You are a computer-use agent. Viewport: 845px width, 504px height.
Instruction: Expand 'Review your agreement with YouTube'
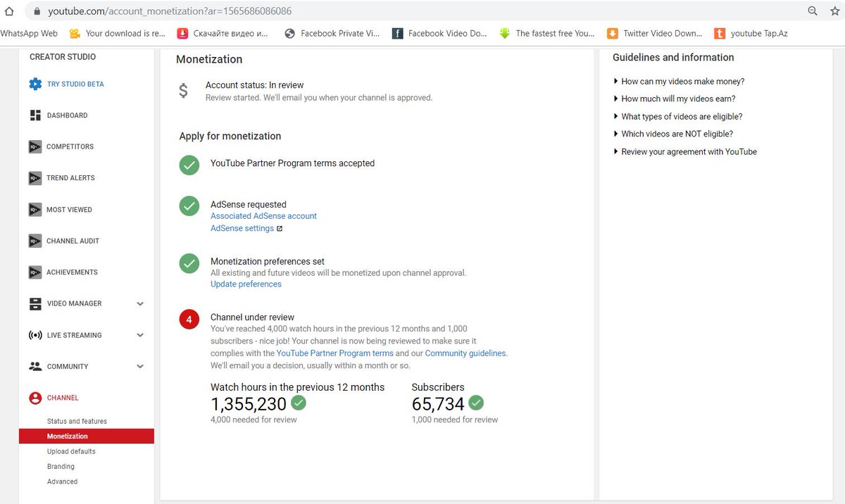click(686, 151)
